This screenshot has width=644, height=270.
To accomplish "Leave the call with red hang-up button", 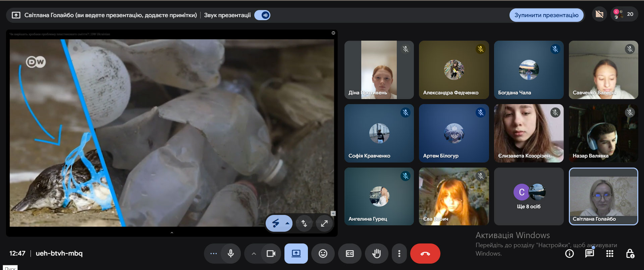I will pyautogui.click(x=425, y=254).
